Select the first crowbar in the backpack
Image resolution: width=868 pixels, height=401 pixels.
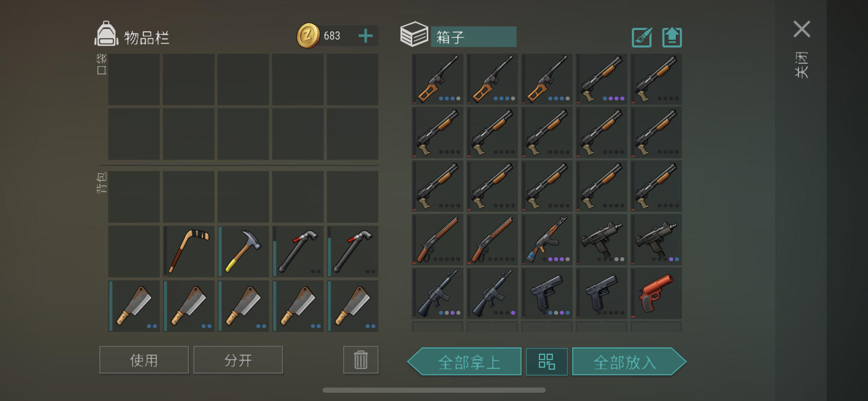click(298, 251)
